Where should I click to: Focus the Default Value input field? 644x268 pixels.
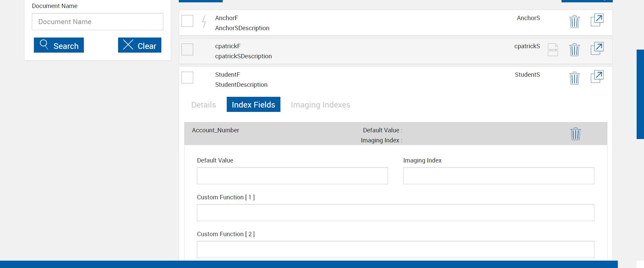292,176
